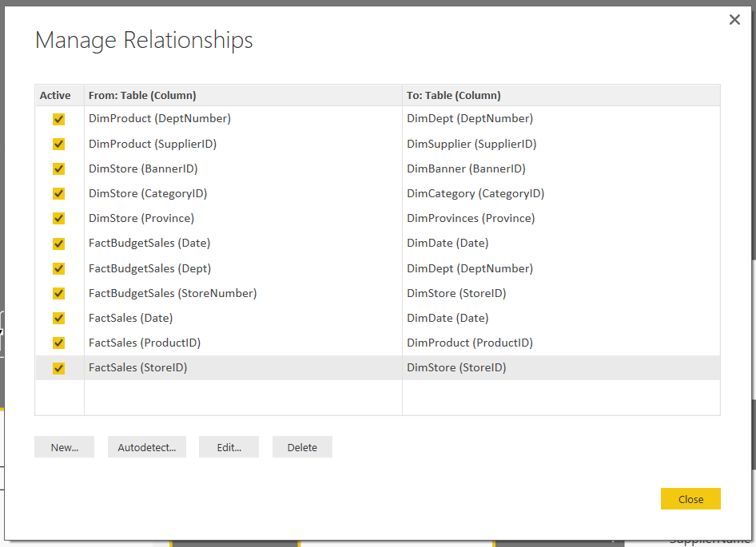Viewport: 756px width, 547px height.
Task: Select the FactBudgetSales (StoreNumber) row
Action: tap(173, 293)
